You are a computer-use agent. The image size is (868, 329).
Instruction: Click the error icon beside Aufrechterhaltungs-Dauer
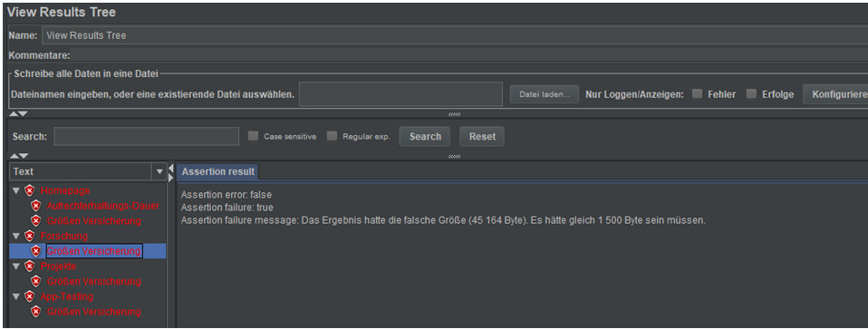(36, 206)
